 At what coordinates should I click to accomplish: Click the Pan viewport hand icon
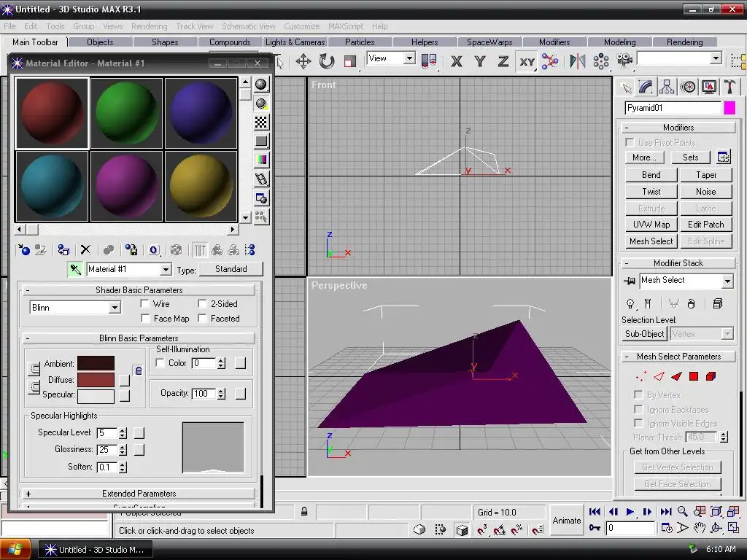[x=699, y=528]
